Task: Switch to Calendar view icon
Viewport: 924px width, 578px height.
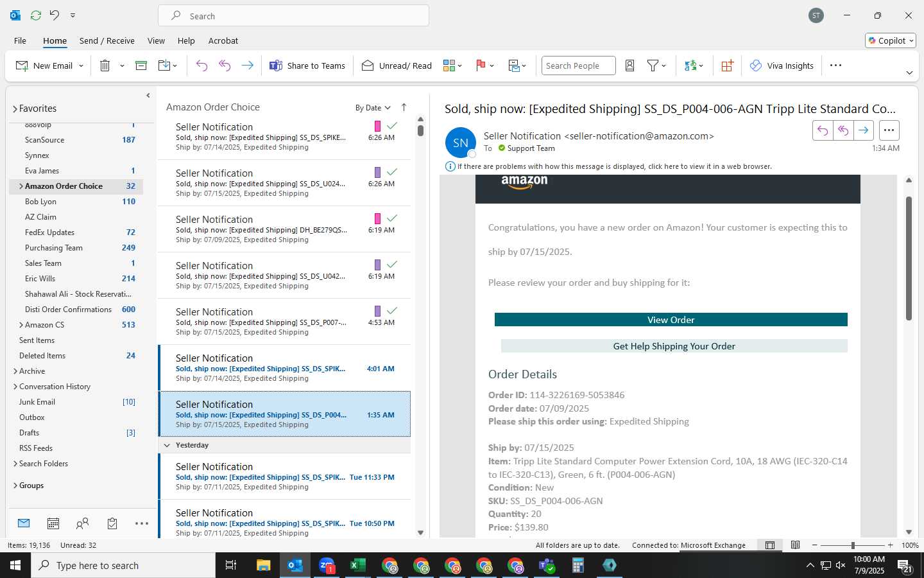Action: (x=53, y=523)
